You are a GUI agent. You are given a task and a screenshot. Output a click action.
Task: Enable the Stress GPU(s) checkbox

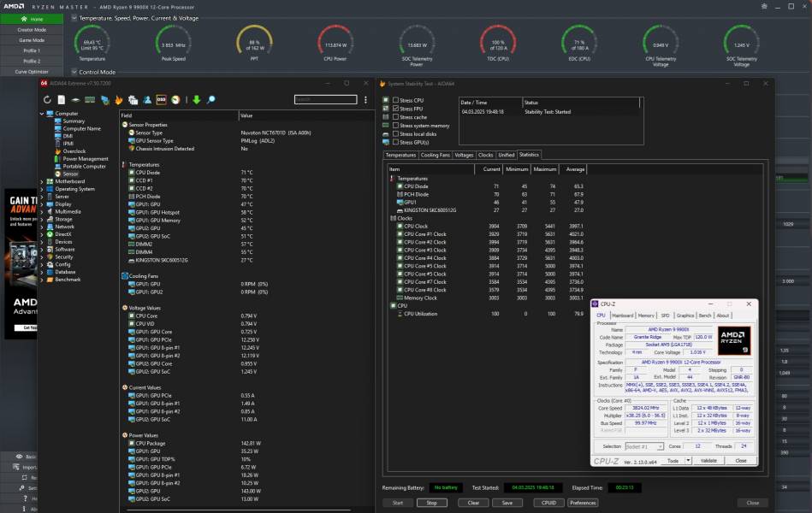click(x=395, y=142)
